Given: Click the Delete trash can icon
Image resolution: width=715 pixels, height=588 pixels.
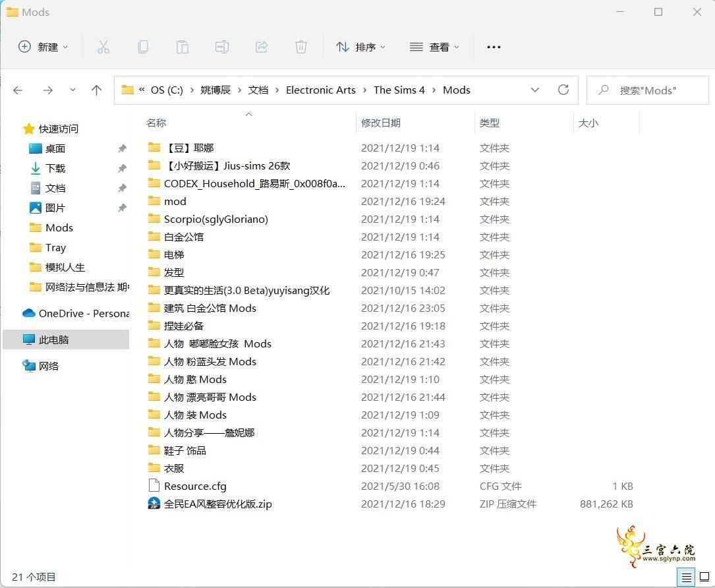Looking at the screenshot, I should click(x=301, y=47).
